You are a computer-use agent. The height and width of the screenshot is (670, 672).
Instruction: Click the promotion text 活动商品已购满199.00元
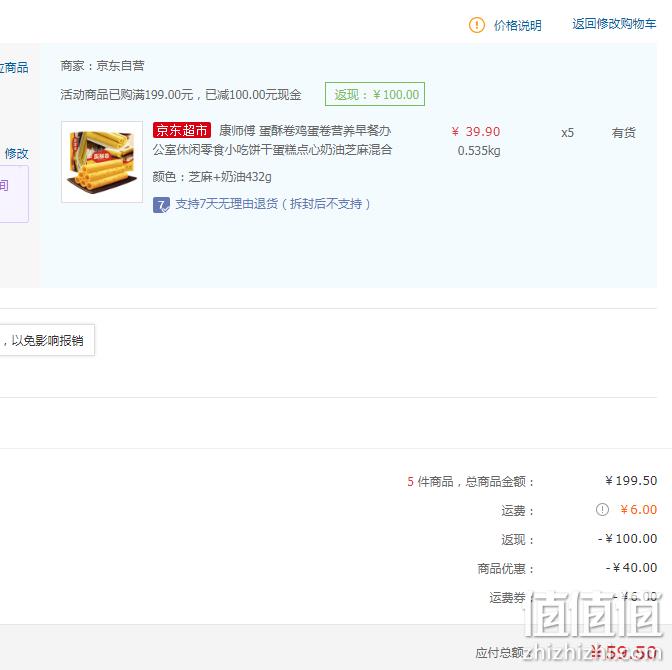click(x=126, y=95)
